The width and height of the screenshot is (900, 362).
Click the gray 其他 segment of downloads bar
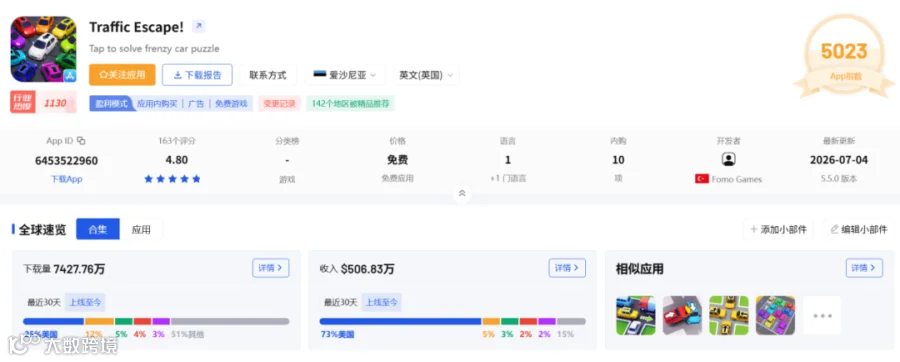[x=230, y=321]
